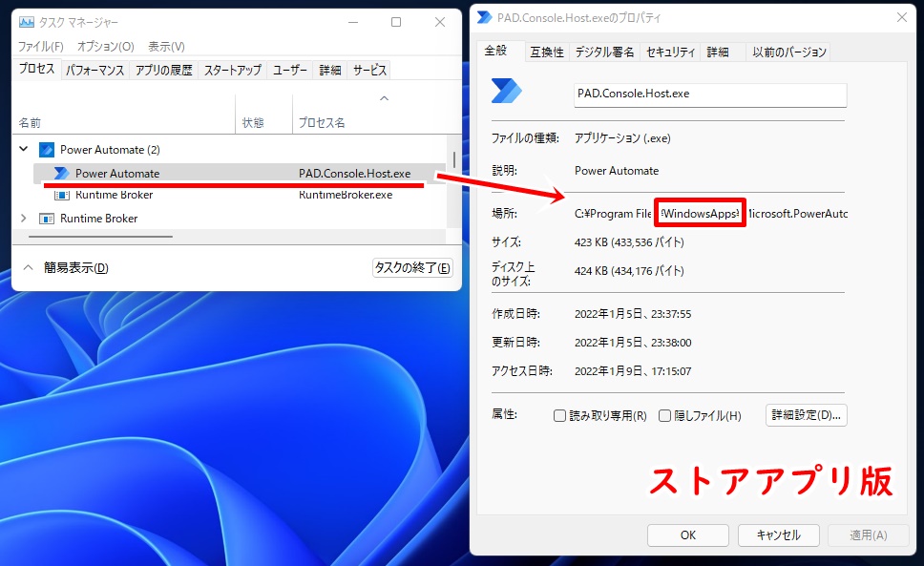Image resolution: width=924 pixels, height=566 pixels.
Task: Click the sort arrow above プロセス名 column
Action: point(385,98)
